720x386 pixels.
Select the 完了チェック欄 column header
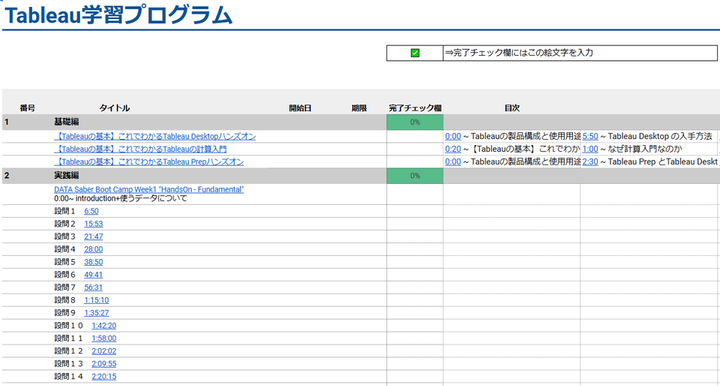coord(415,108)
